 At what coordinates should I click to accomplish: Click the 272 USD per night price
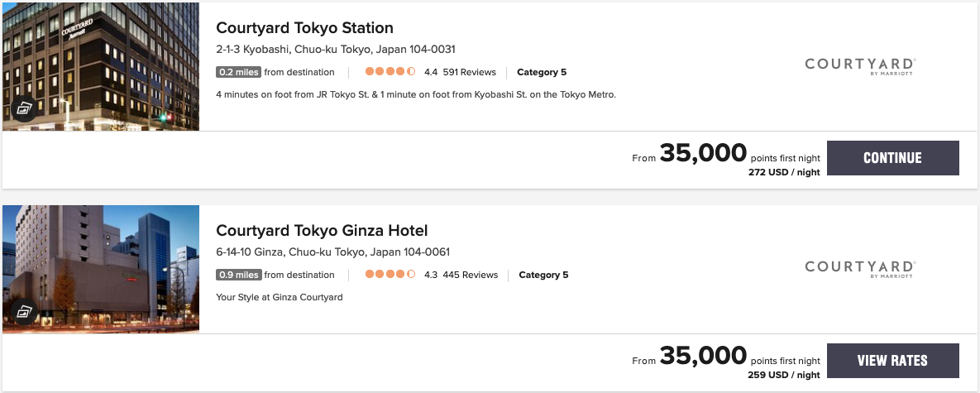click(x=784, y=173)
